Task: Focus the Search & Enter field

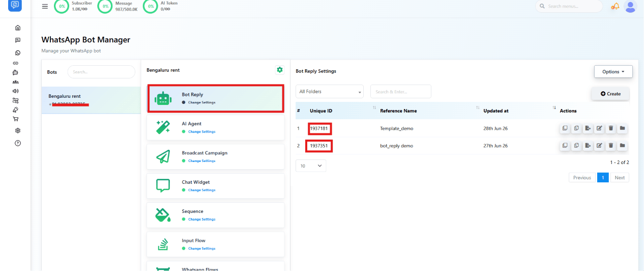Action: click(401, 92)
